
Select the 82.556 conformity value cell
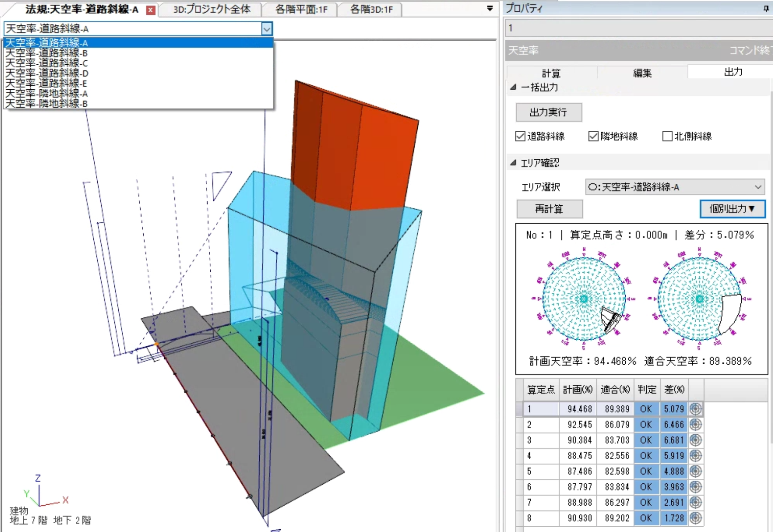615,456
